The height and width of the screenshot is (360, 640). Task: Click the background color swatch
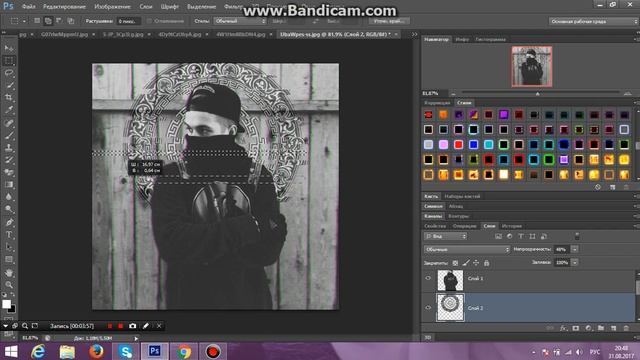pyautogui.click(x=13, y=309)
